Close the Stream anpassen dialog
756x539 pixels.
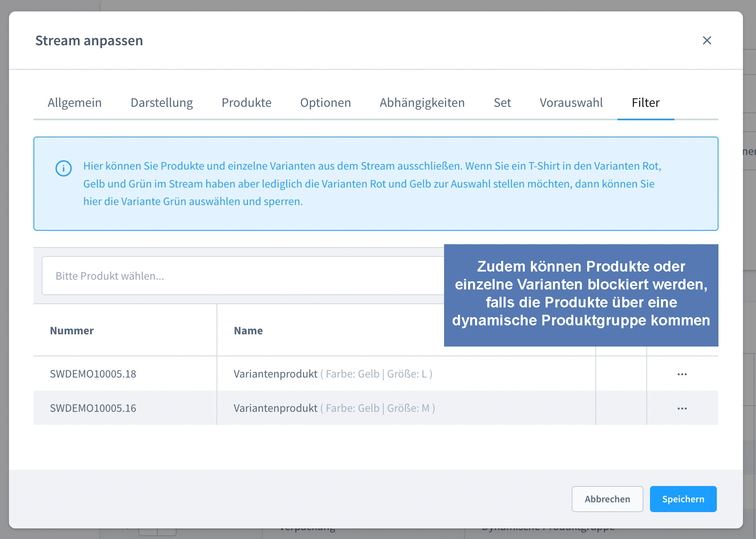[x=707, y=40]
